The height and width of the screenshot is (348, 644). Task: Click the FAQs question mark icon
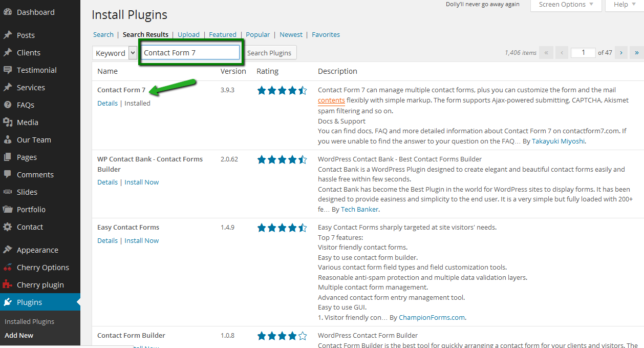(8, 105)
